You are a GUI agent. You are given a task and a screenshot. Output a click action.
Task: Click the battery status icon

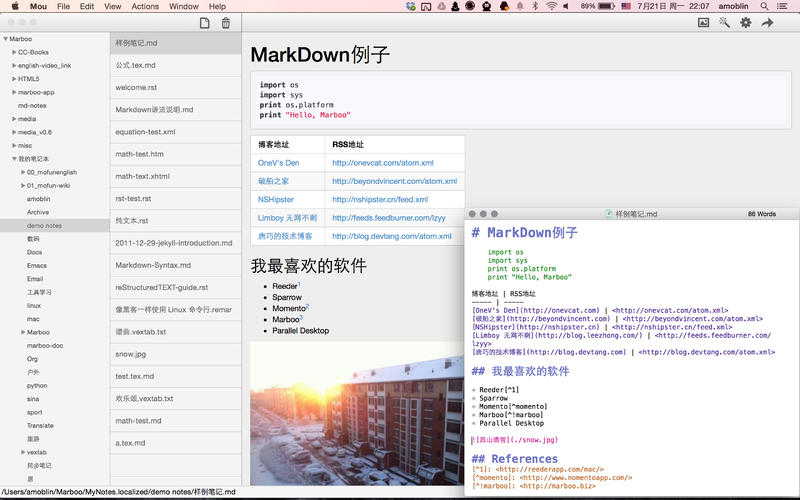[x=606, y=6]
